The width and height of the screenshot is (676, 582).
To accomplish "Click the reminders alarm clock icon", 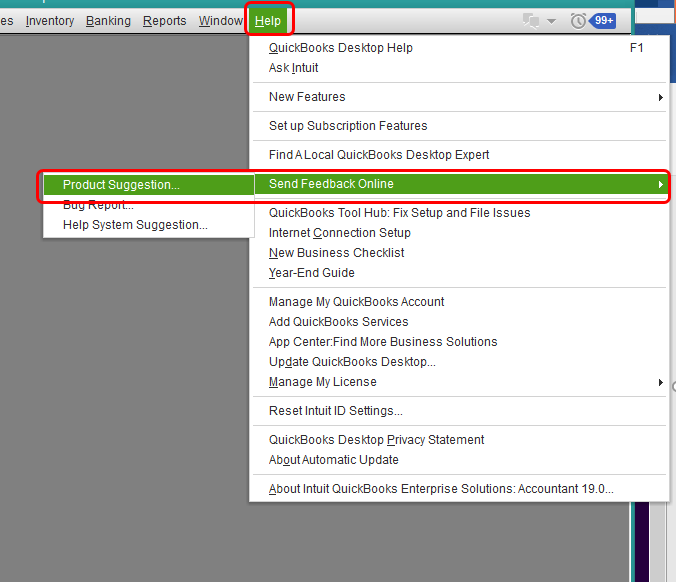I will pos(578,21).
